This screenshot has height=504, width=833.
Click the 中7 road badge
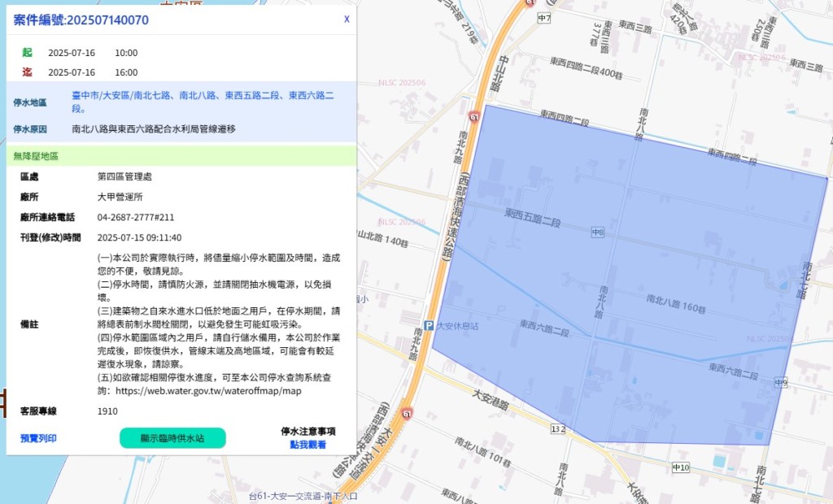[x=544, y=18]
